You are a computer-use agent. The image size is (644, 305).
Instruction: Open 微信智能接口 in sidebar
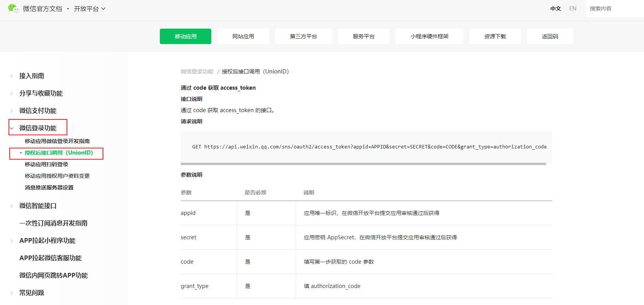point(38,206)
